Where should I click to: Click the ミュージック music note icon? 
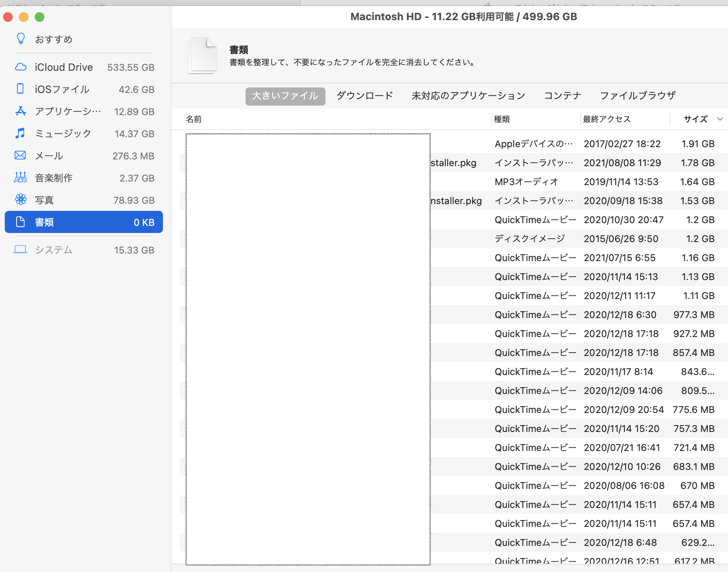[21, 133]
